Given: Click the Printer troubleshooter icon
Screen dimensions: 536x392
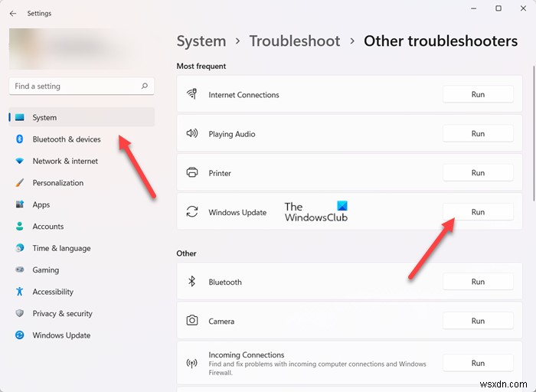Looking at the screenshot, I should [x=191, y=172].
